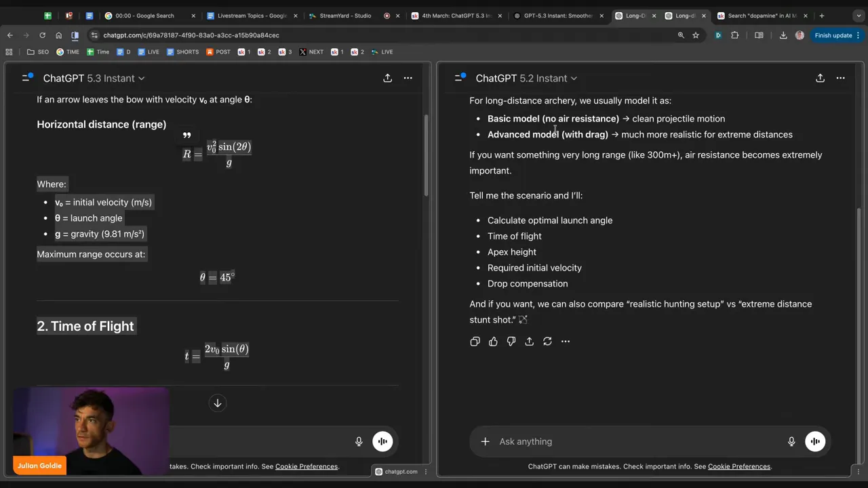Open the POST bookmark
The height and width of the screenshot is (488, 868).
click(218, 52)
